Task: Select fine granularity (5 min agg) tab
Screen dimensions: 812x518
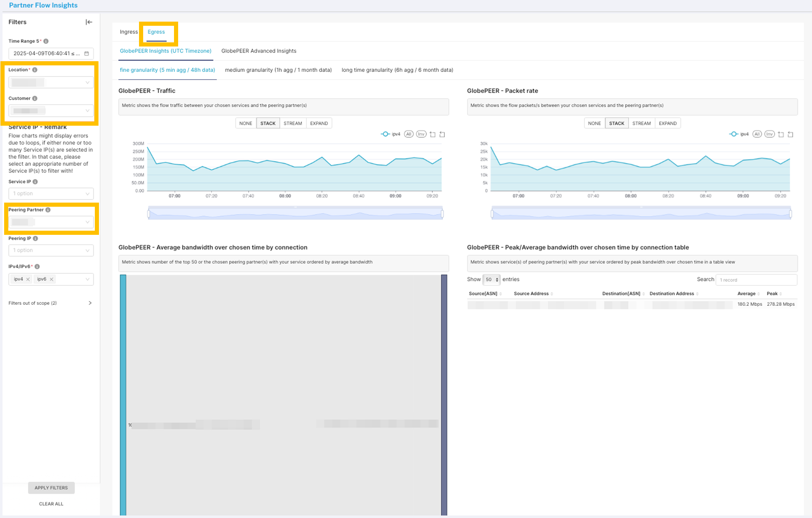Action: pos(168,70)
